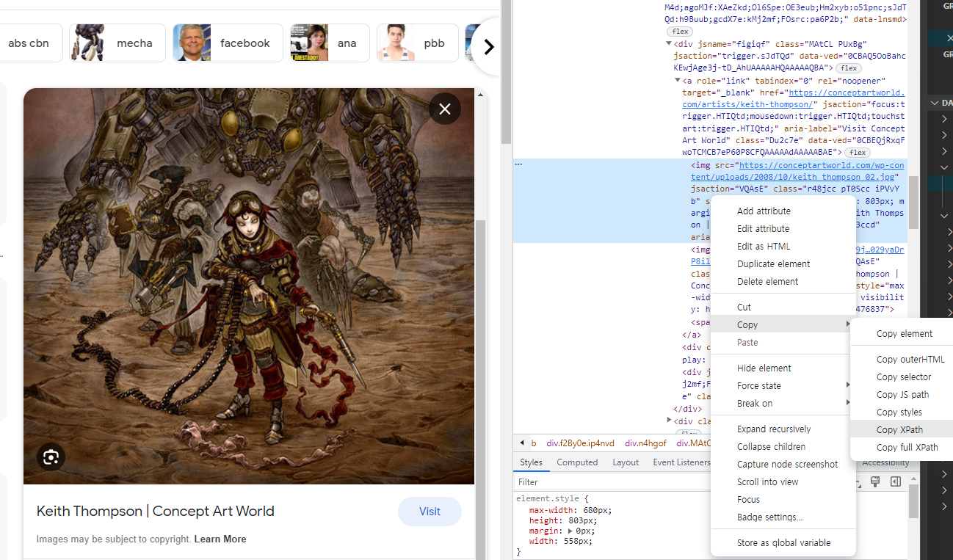Image resolution: width=953 pixels, height=560 pixels.
Task: Open Badge settings
Action: pyautogui.click(x=769, y=517)
